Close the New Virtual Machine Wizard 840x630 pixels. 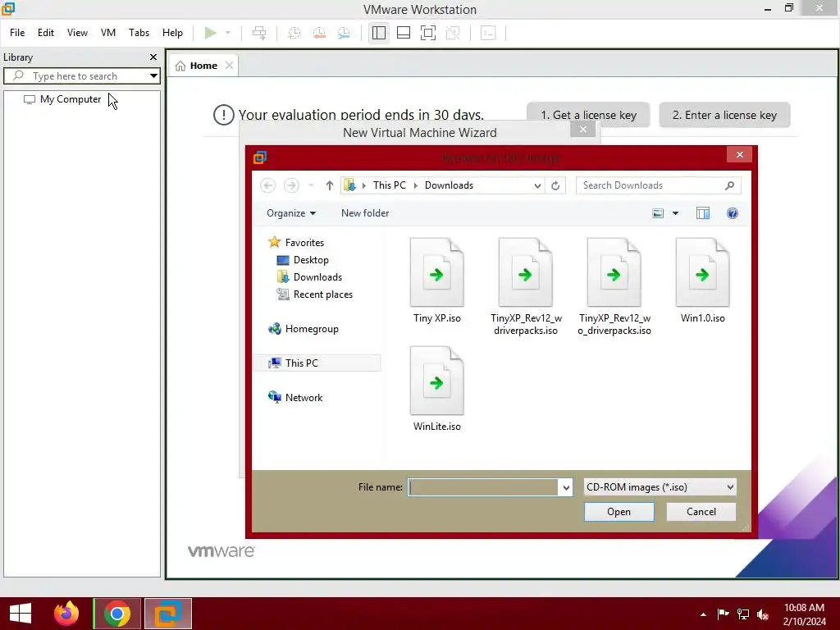pos(583,129)
